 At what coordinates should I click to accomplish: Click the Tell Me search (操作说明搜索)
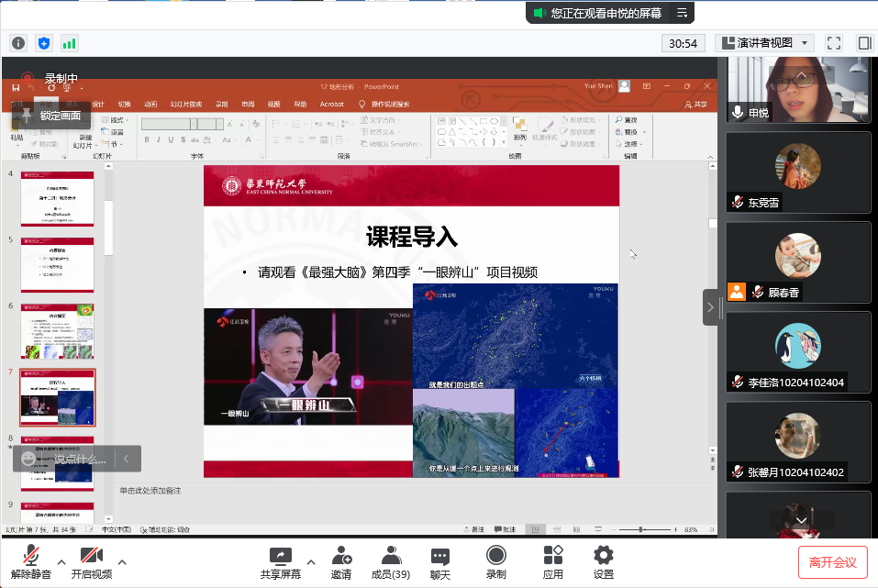(384, 105)
